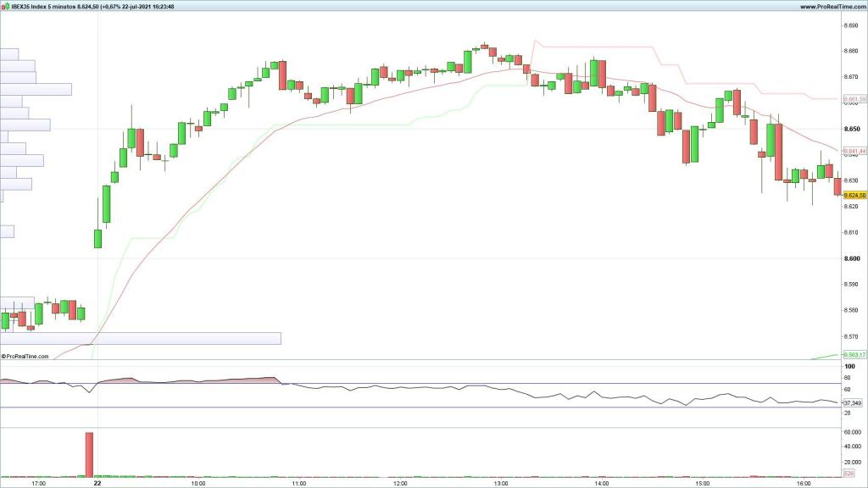Click the 100 level on RSI scale
The width and height of the screenshot is (868, 488).
tap(849, 366)
